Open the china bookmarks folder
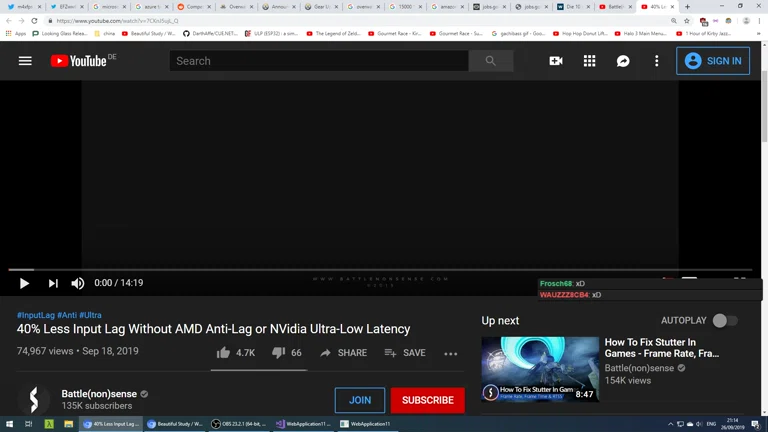The height and width of the screenshot is (432, 768). tap(104, 33)
